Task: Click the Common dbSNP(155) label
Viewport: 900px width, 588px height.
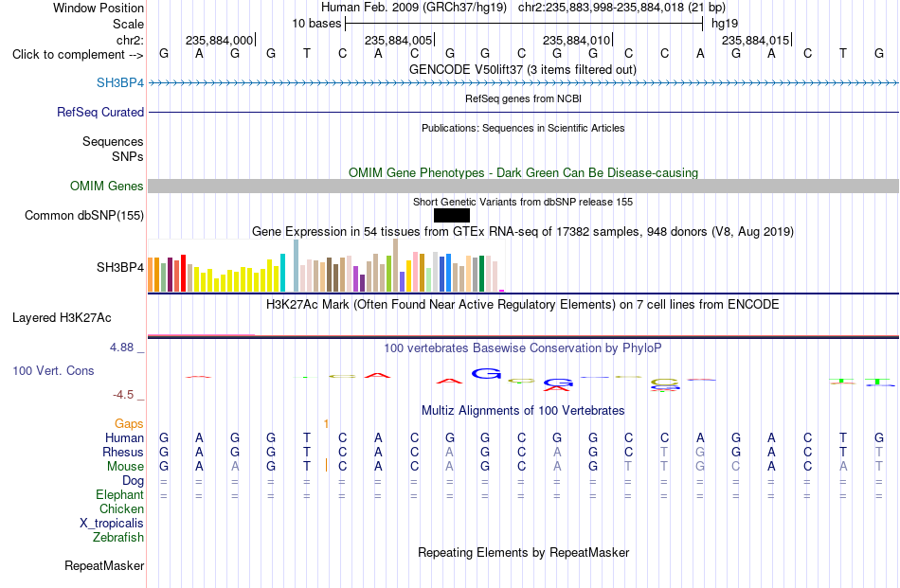Action: [84, 215]
